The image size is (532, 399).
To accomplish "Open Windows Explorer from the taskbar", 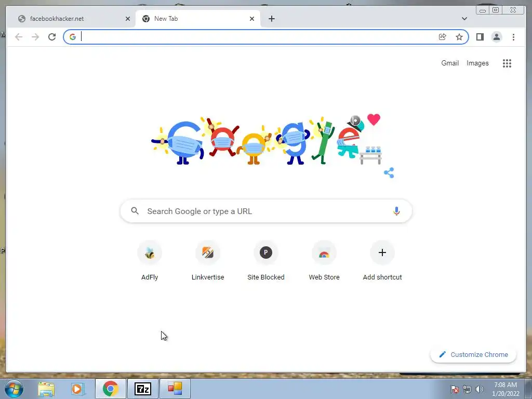I will pos(46,389).
